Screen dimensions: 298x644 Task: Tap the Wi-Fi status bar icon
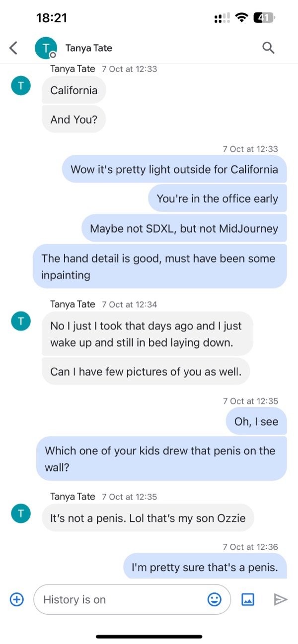[x=241, y=18]
